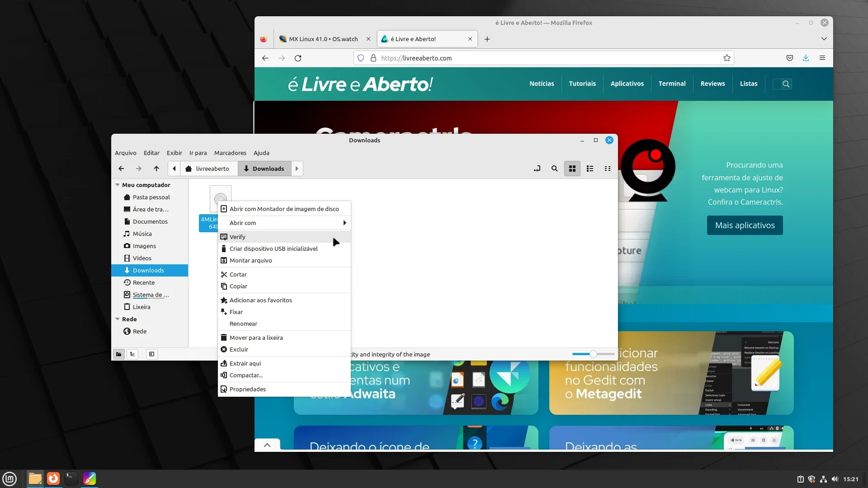Show tree view sidebar button
The image size is (868, 488).
(132, 354)
